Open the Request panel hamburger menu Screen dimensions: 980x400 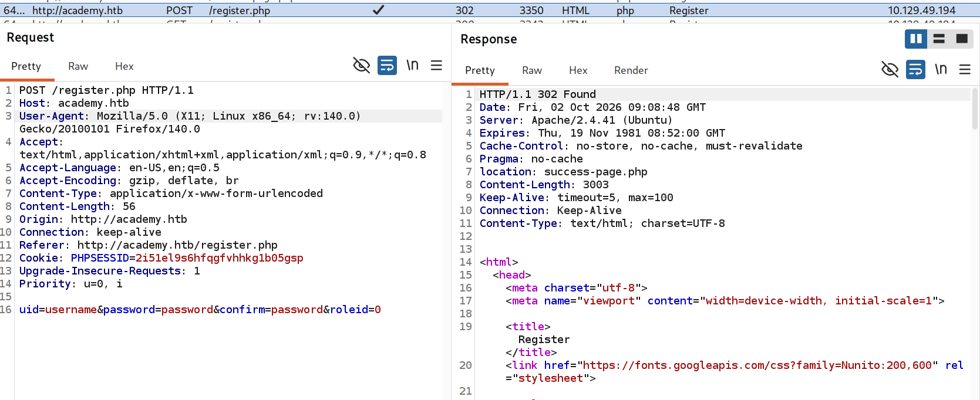pyautogui.click(x=436, y=65)
